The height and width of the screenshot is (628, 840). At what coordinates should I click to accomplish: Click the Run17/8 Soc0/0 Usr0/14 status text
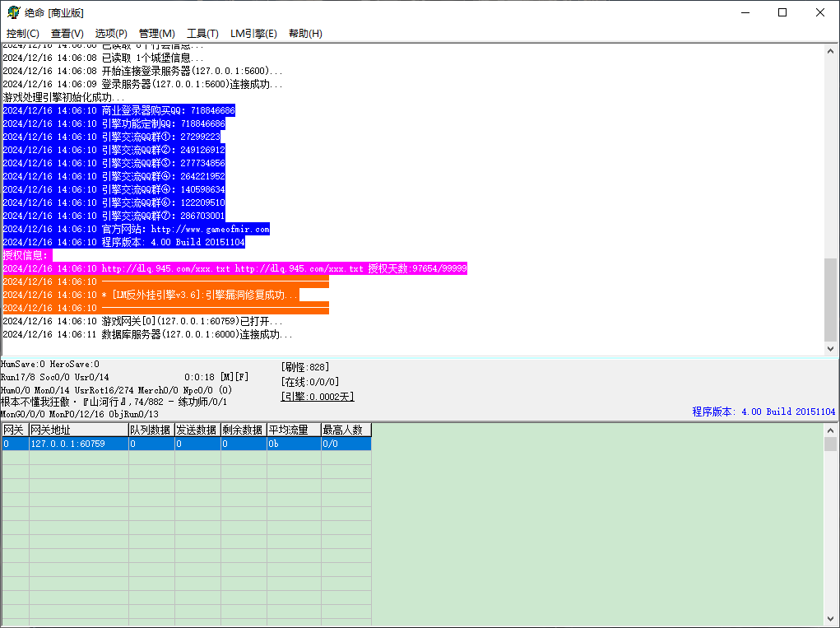[54, 377]
